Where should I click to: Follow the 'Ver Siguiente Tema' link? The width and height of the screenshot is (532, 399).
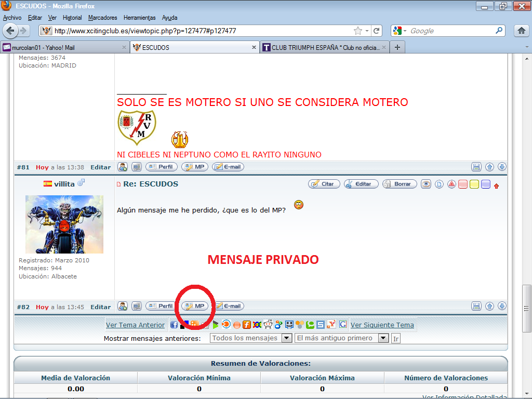point(382,325)
